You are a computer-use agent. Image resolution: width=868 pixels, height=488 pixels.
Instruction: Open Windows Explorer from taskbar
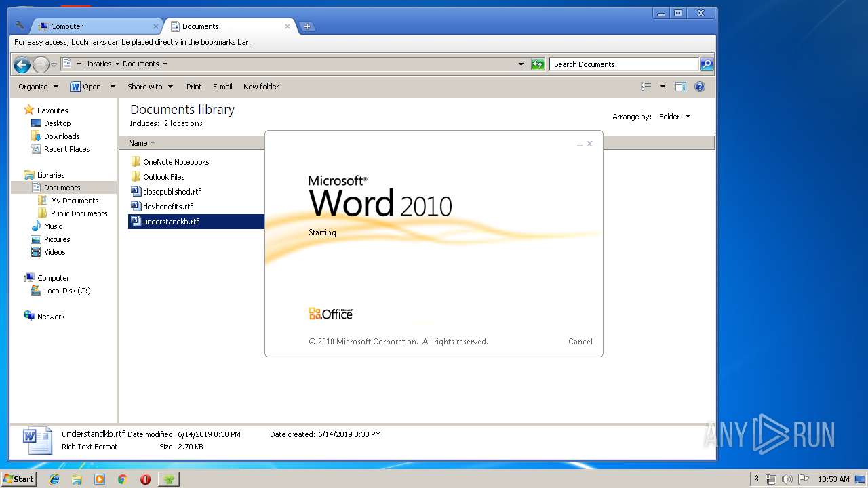tap(77, 479)
